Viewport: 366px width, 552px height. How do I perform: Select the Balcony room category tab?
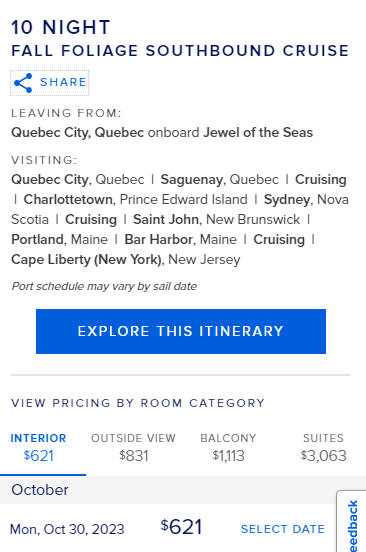228,448
